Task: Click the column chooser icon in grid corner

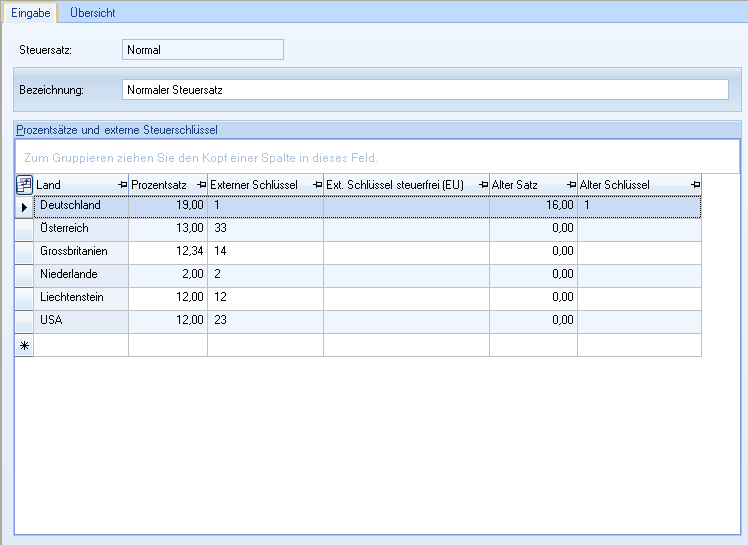Action: click(24, 185)
